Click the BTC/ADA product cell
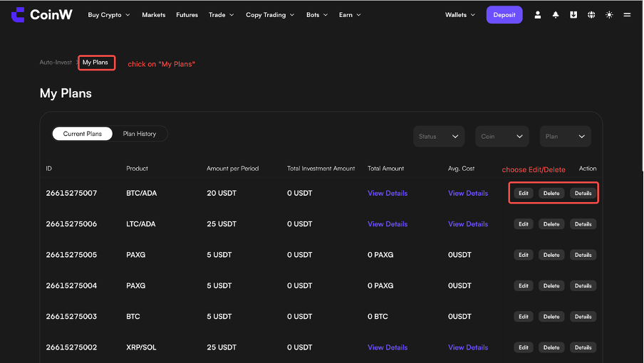 point(141,193)
